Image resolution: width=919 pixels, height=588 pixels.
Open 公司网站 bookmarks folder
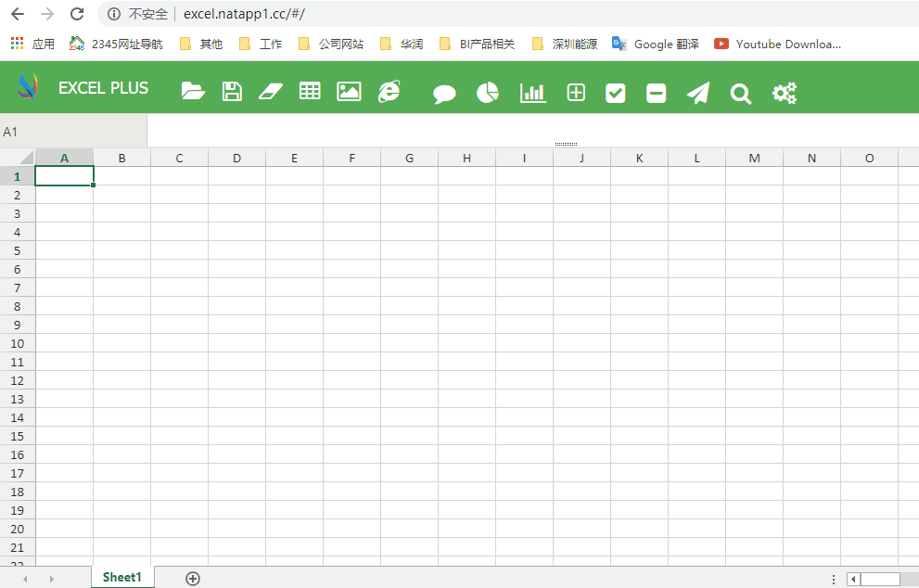pos(330,44)
